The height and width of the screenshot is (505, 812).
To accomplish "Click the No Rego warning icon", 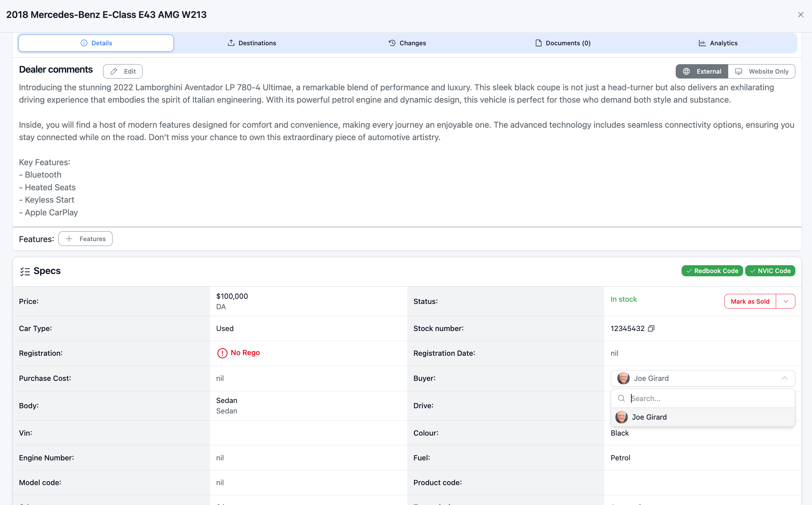I will coord(222,353).
